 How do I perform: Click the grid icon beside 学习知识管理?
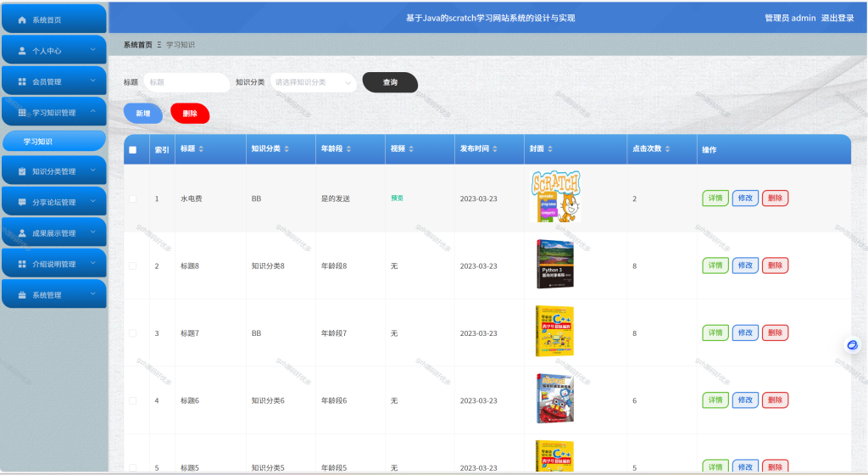click(22, 113)
